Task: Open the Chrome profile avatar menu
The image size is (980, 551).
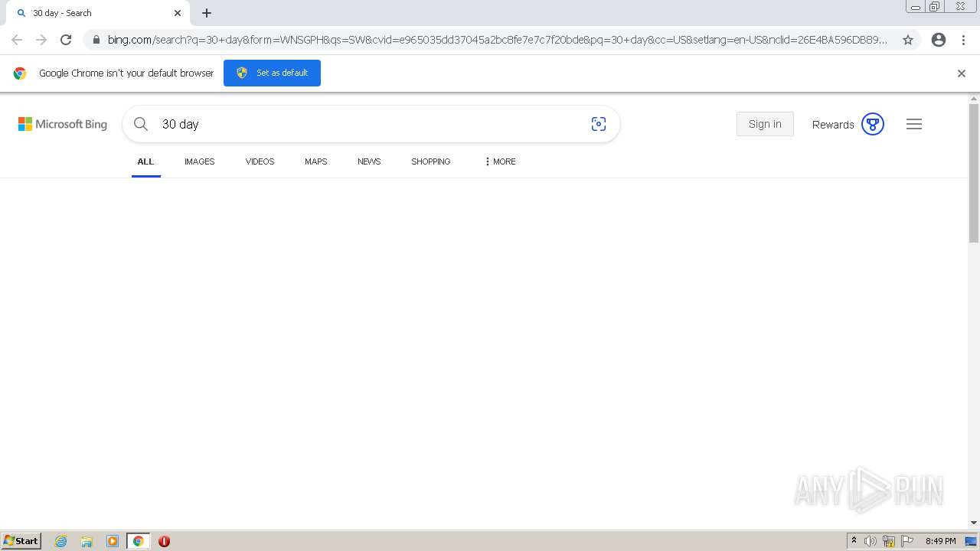Action: click(x=939, y=40)
